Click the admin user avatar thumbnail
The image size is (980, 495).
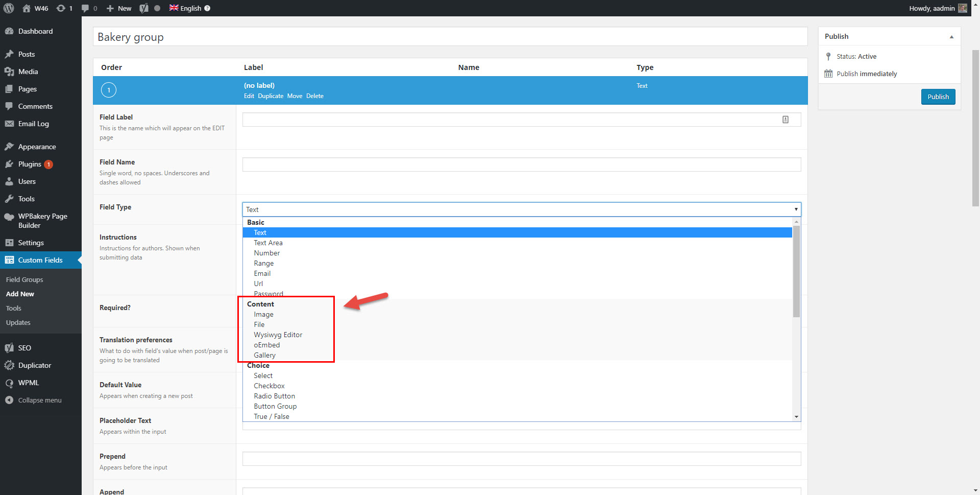[x=963, y=8]
